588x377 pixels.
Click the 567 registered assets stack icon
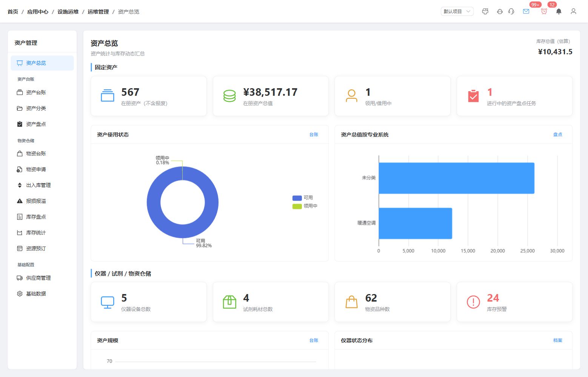tap(108, 96)
